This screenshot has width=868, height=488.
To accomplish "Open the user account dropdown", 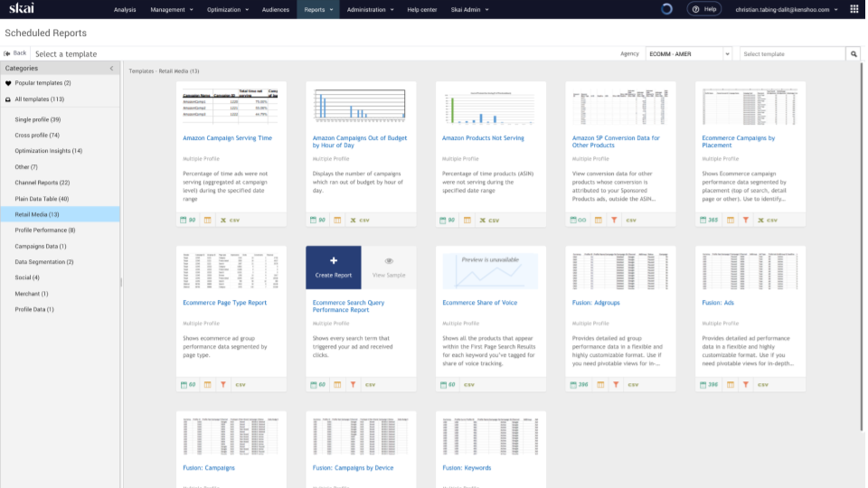I will point(786,9).
